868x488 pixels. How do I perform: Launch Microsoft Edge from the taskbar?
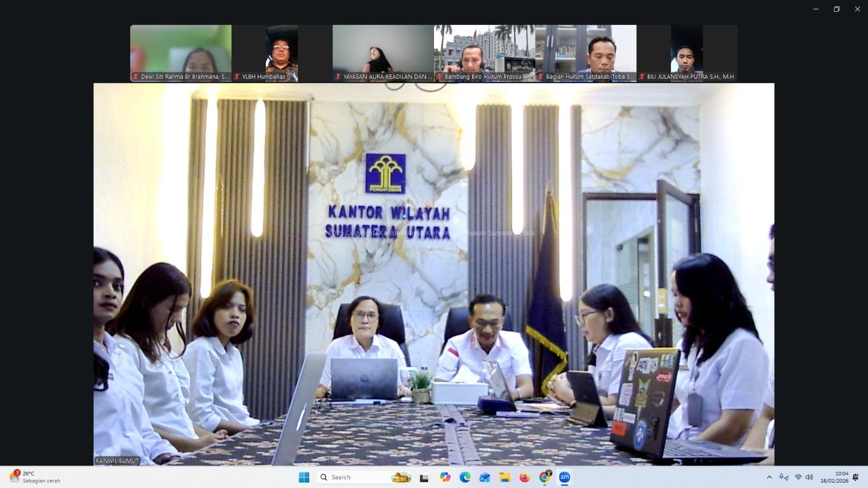[465, 477]
